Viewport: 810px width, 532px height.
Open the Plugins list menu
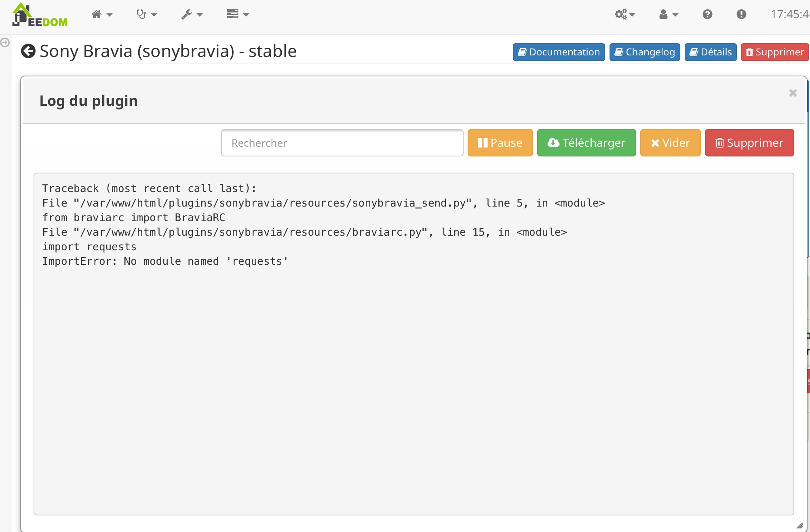click(238, 15)
